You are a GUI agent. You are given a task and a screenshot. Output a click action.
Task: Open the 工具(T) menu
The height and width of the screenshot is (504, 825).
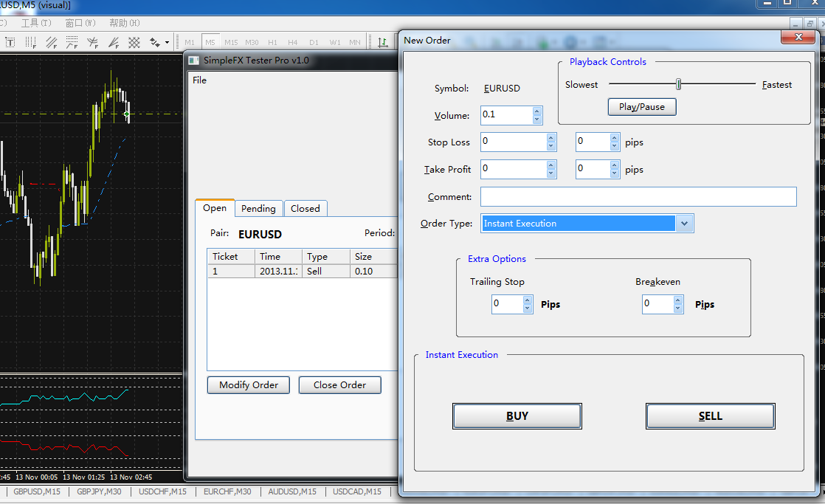[36, 23]
